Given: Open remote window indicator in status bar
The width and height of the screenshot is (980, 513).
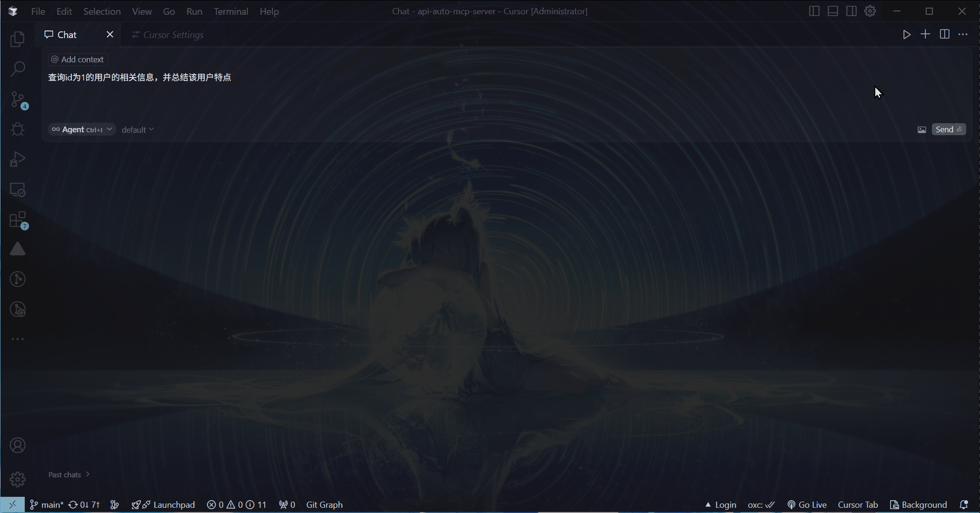Looking at the screenshot, I should click(x=12, y=504).
